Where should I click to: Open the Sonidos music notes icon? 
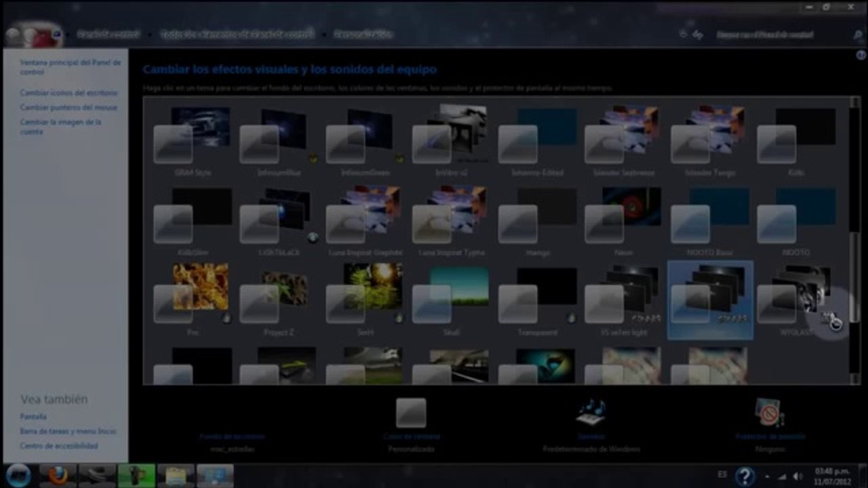[591, 413]
